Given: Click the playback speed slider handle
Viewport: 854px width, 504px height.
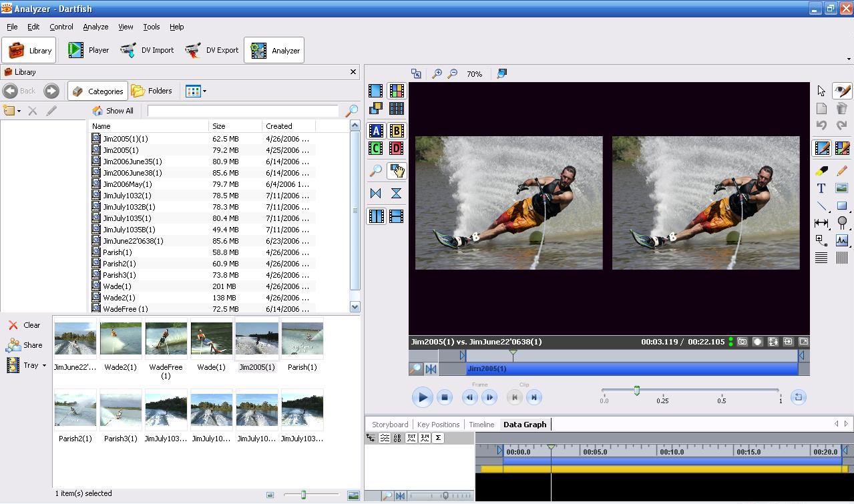Looking at the screenshot, I should coord(636,391).
